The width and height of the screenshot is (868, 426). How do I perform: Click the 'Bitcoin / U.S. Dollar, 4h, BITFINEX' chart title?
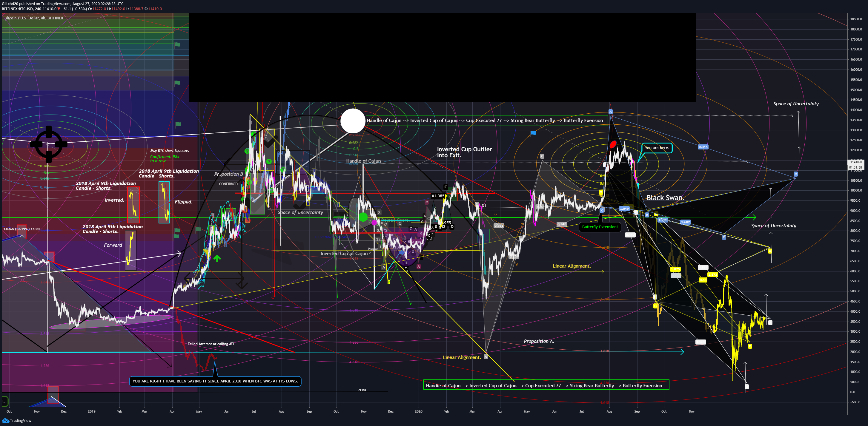(x=34, y=18)
